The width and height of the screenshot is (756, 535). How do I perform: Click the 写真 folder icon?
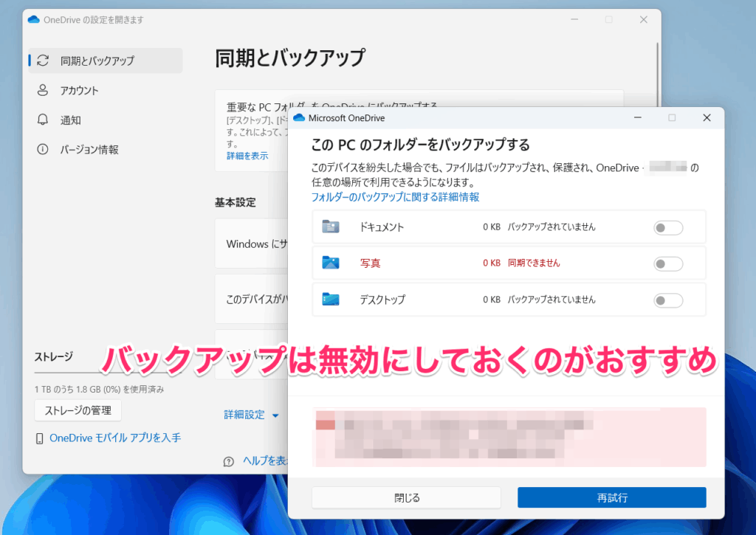331,263
